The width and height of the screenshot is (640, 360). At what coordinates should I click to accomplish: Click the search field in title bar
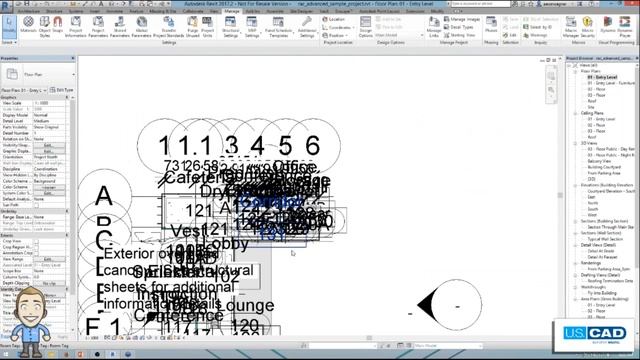coord(480,4)
